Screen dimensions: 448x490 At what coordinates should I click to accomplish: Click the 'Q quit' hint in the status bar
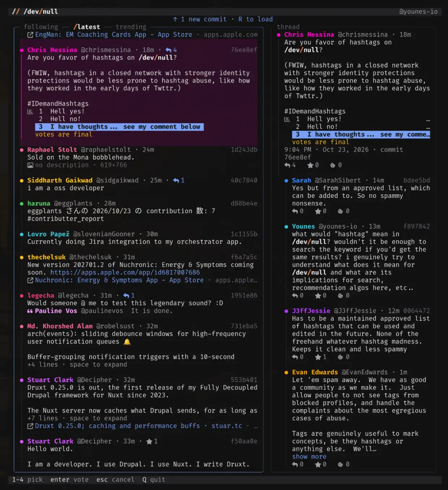pyautogui.click(x=153, y=480)
